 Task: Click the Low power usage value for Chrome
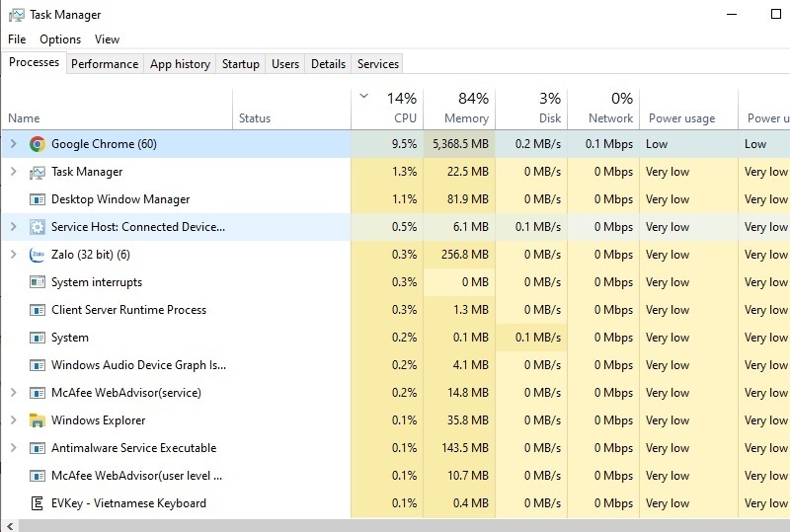[x=657, y=144]
